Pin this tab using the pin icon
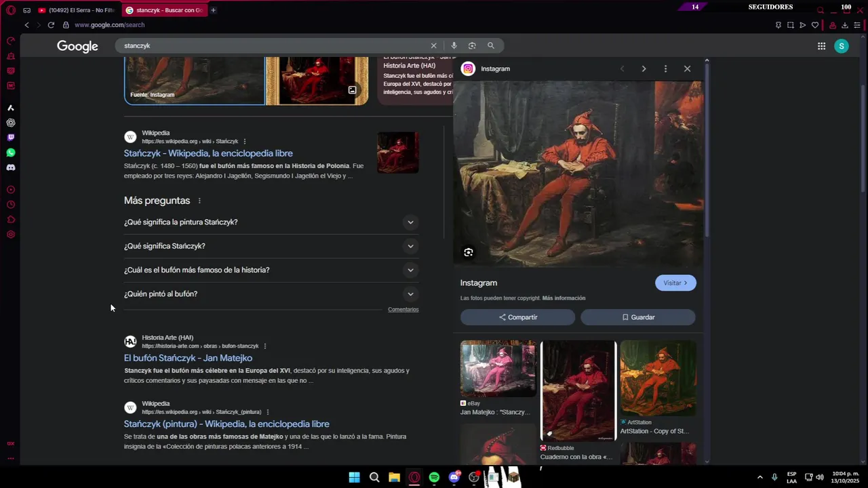 click(778, 25)
